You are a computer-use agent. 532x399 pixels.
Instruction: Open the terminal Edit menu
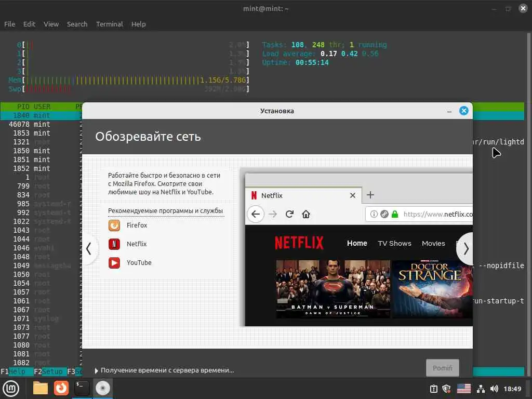tap(29, 24)
